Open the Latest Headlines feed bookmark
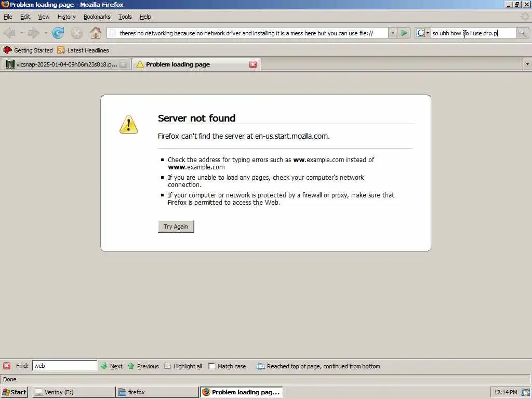This screenshot has width=532, height=399. click(83, 50)
